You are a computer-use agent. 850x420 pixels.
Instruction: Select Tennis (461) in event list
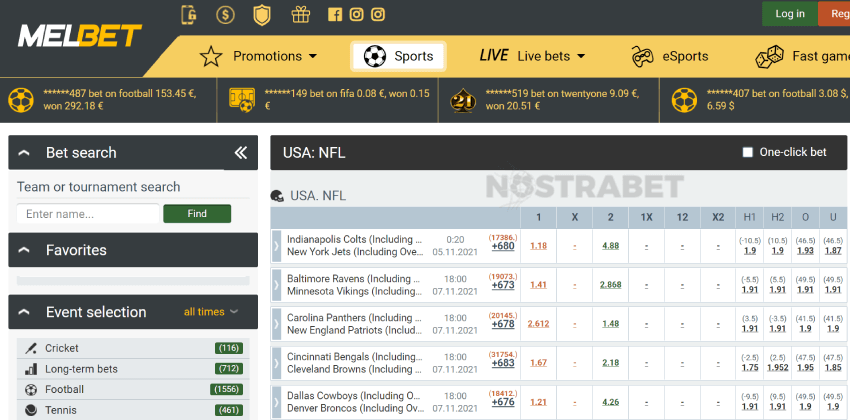[133, 410]
